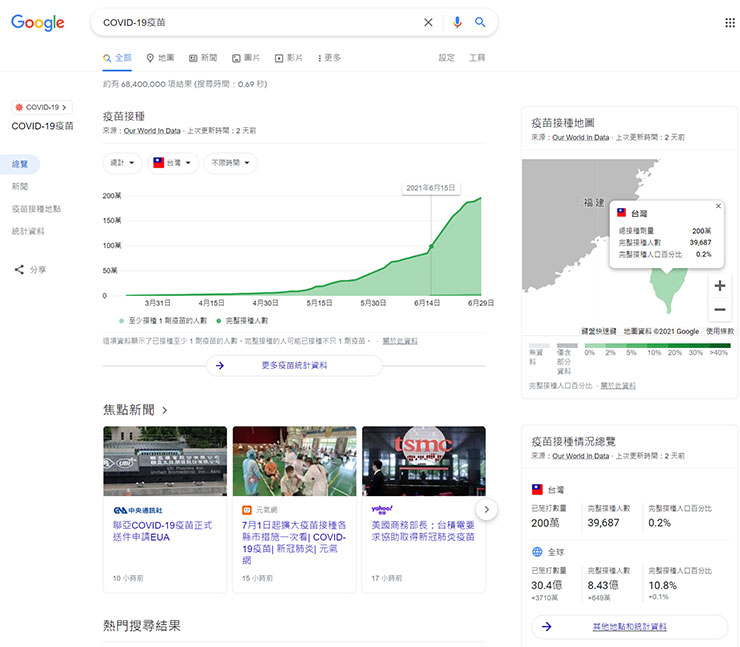Open the 中央通訊社 news image thumbnail
Viewport: 740px width, 647px height.
coord(165,461)
